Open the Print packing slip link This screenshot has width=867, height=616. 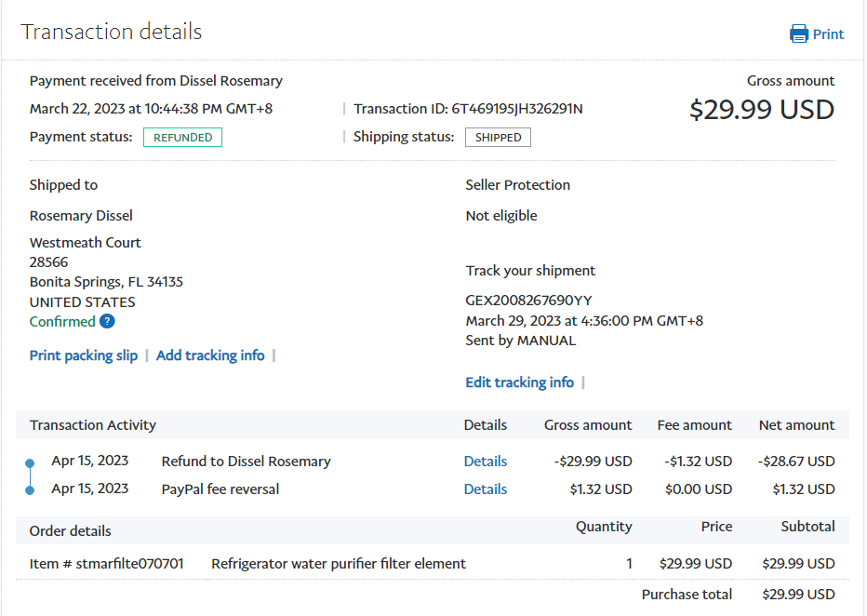coord(84,355)
